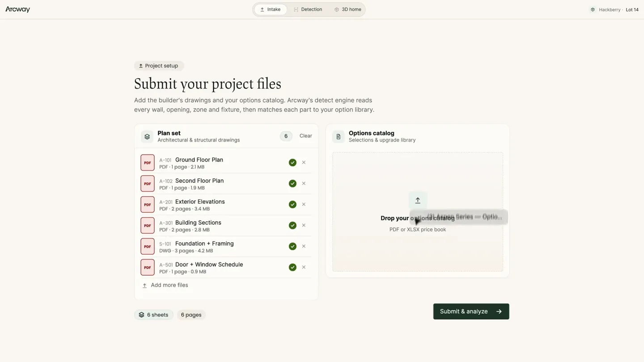Click the options catalog drop zone
The height and width of the screenshot is (362, 644).
[x=418, y=212]
